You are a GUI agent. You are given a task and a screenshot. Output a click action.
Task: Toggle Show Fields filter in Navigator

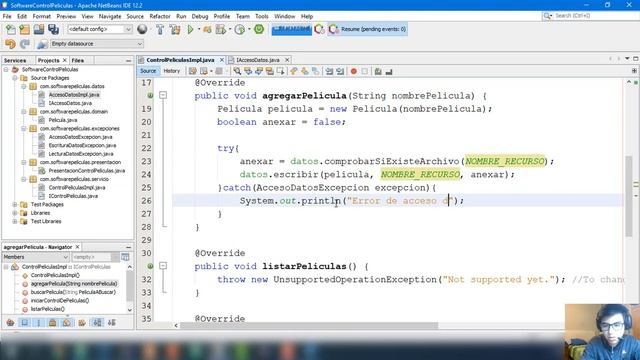click(x=24, y=322)
